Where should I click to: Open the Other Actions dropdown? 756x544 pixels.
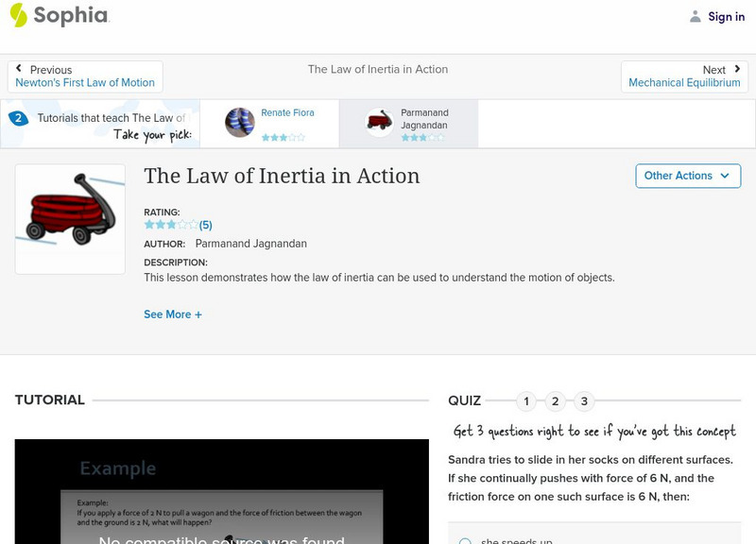point(688,176)
